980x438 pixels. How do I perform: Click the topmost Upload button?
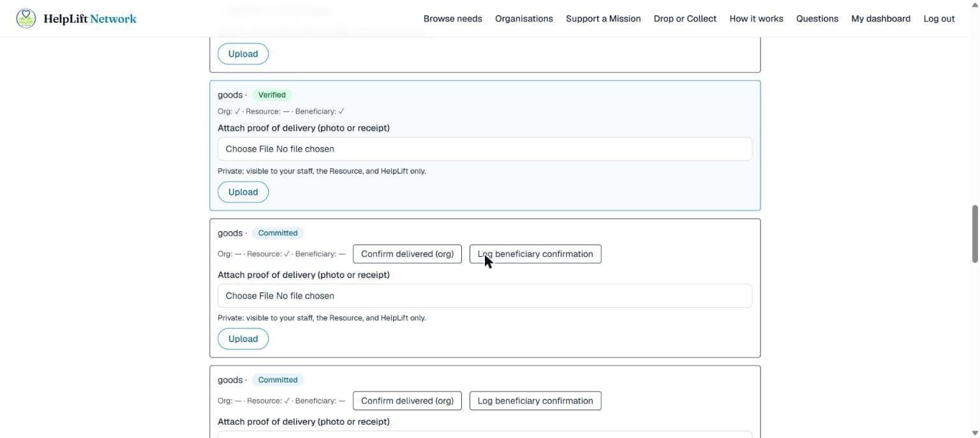point(243,54)
